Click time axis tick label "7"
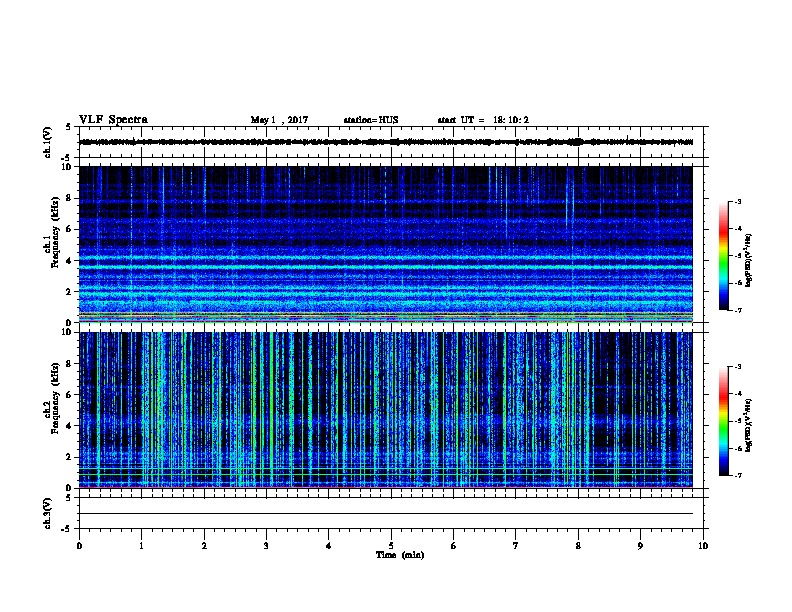 pos(516,546)
